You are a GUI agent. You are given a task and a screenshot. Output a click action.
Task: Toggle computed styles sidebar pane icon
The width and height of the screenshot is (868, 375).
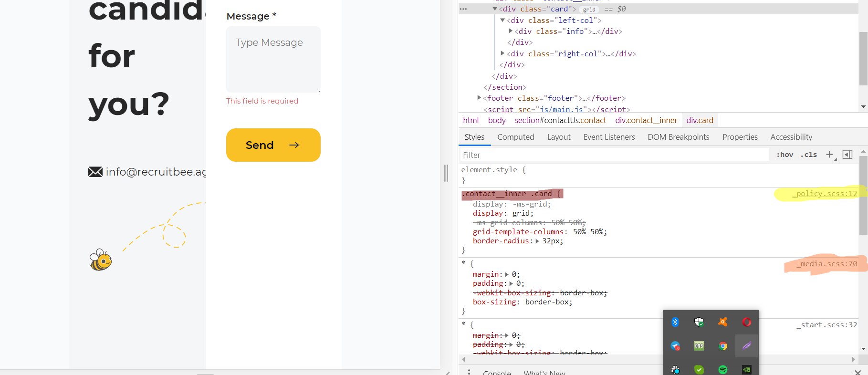847,155
